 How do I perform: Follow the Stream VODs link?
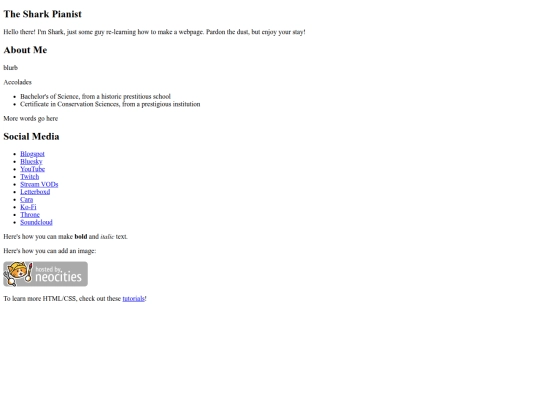(39, 184)
